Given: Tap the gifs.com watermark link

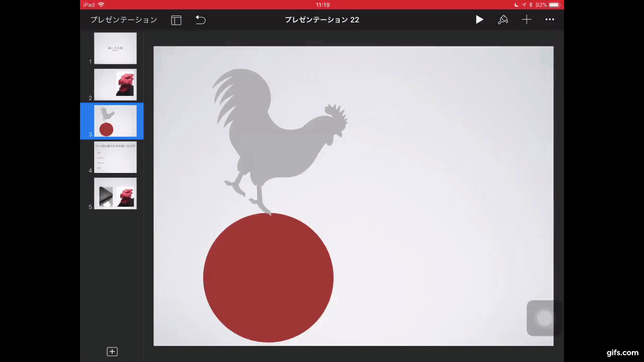Looking at the screenshot, I should click(622, 352).
